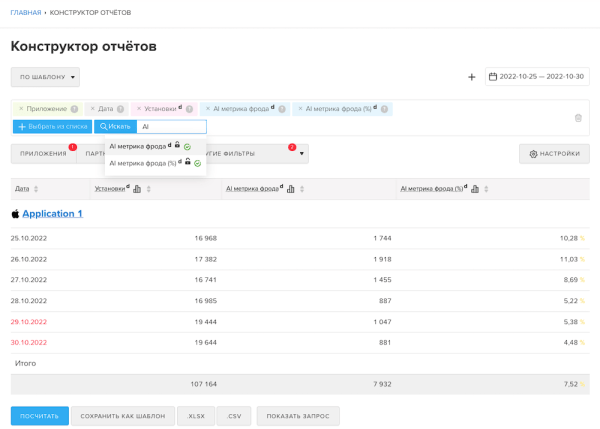Click the metric search input field

[171, 127]
